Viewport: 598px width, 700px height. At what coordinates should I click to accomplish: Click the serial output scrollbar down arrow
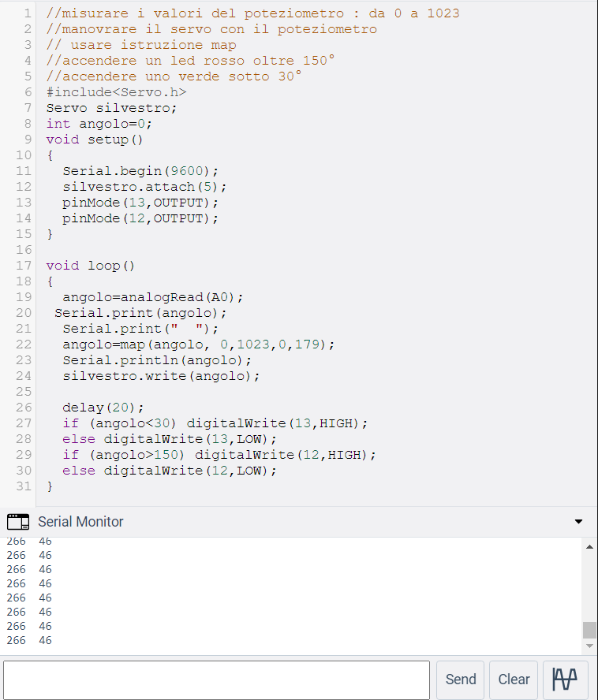[x=589, y=646]
